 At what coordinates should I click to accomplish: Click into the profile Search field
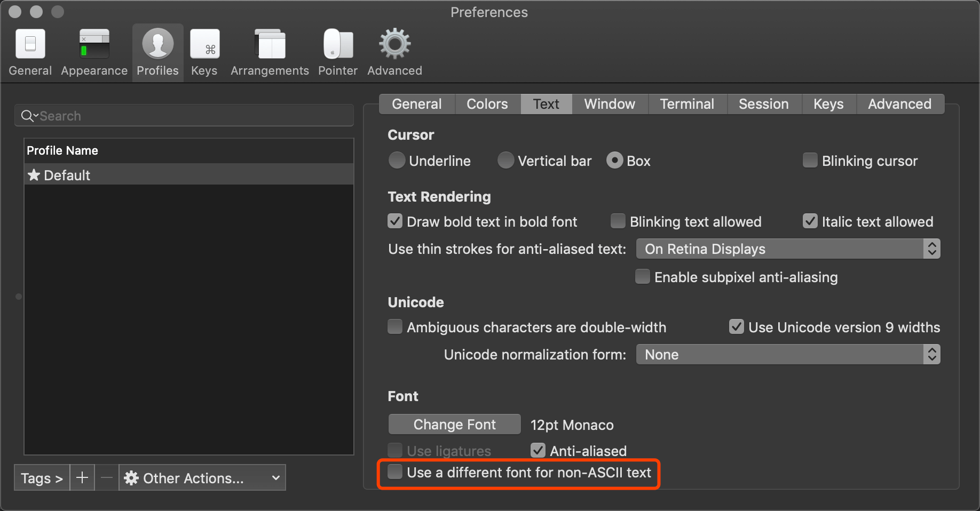click(184, 116)
